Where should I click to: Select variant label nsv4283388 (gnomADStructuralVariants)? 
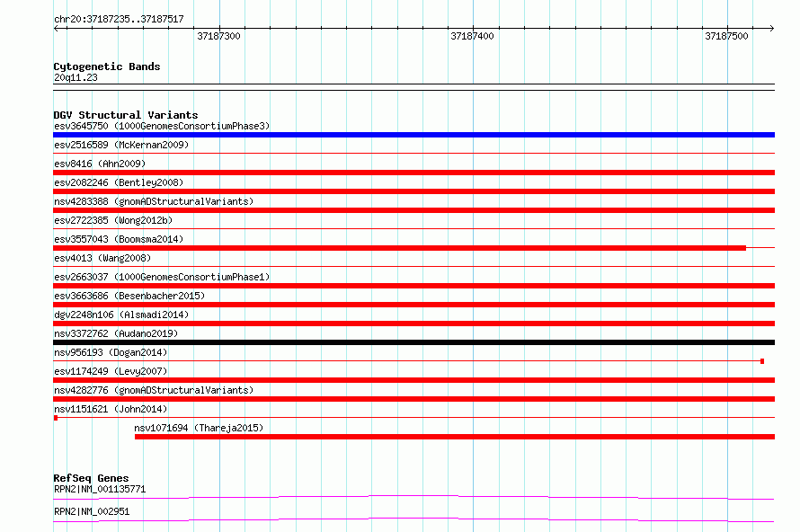pos(154,201)
